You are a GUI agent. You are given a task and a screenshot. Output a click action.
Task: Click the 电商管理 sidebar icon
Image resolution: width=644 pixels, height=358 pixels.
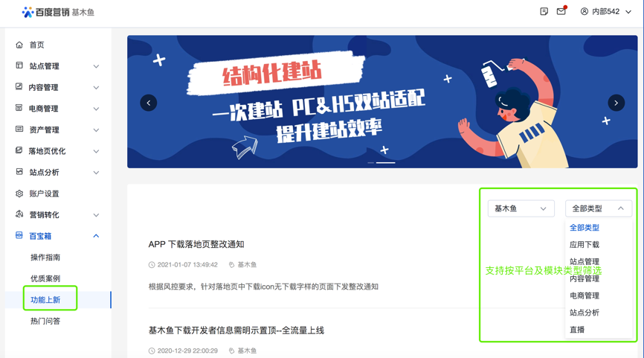19,108
